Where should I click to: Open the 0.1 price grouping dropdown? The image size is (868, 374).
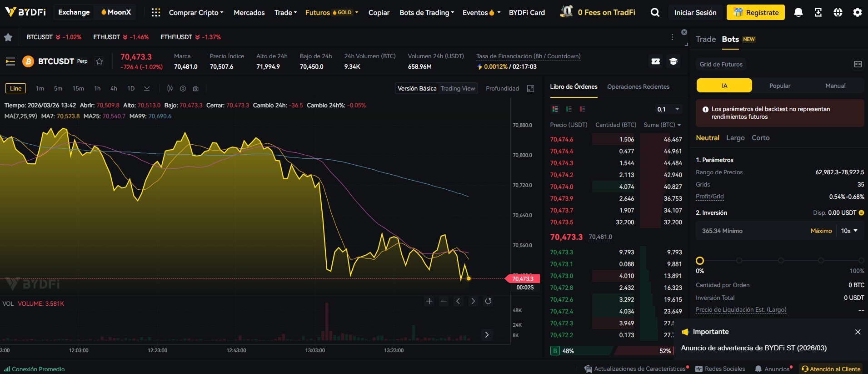point(668,109)
